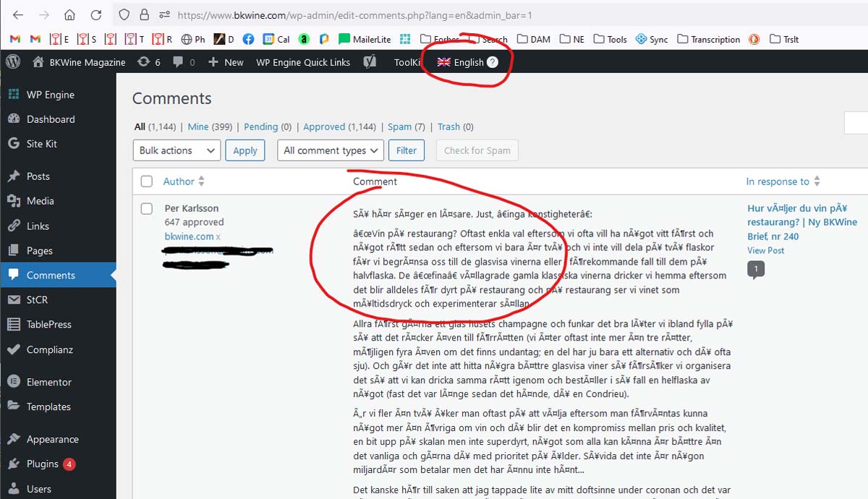Sort by In response to column
Image resolution: width=868 pixels, height=499 pixels.
(783, 182)
